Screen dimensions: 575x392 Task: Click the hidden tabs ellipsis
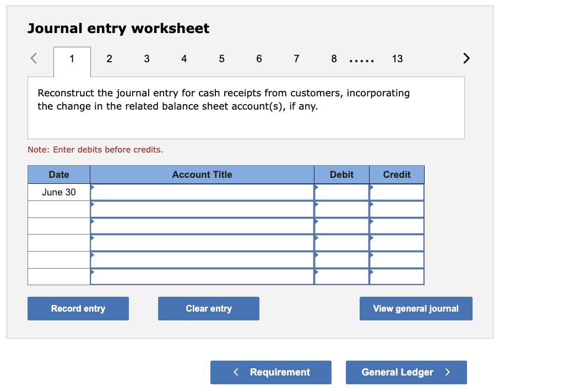(x=361, y=61)
